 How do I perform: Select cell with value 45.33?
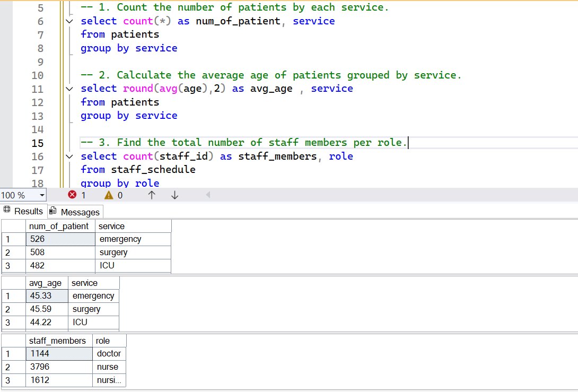click(x=47, y=296)
